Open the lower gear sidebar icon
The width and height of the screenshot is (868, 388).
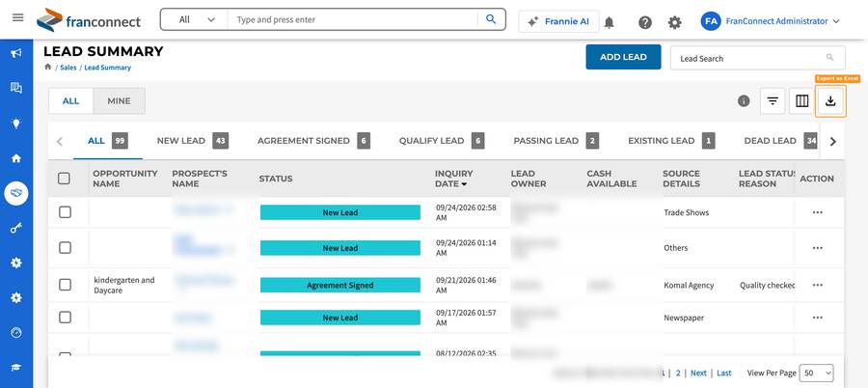[16, 297]
